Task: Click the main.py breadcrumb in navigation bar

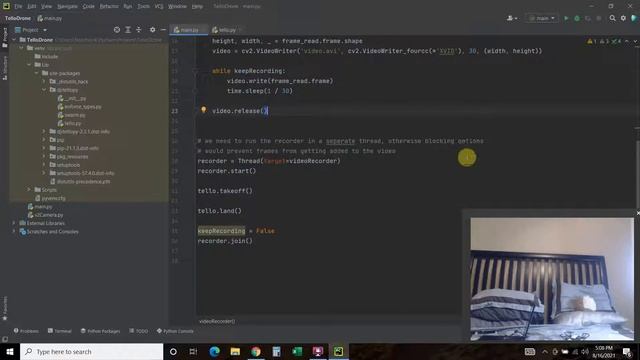Action: tap(50, 18)
